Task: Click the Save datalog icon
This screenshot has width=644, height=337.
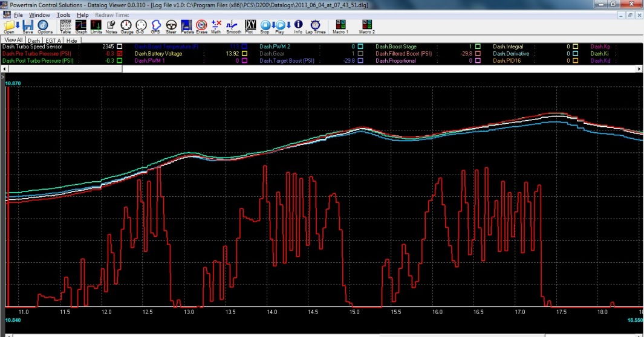Action: 28,26
